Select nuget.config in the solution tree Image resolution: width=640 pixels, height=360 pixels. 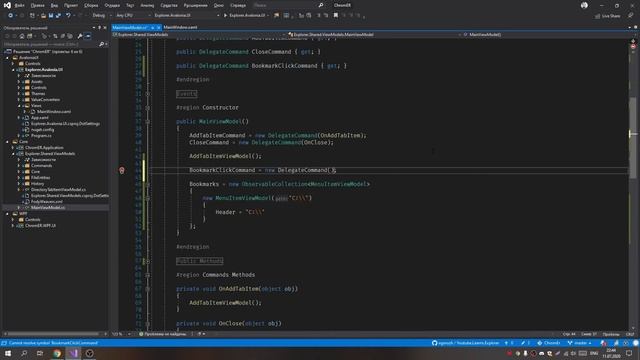[42, 129]
